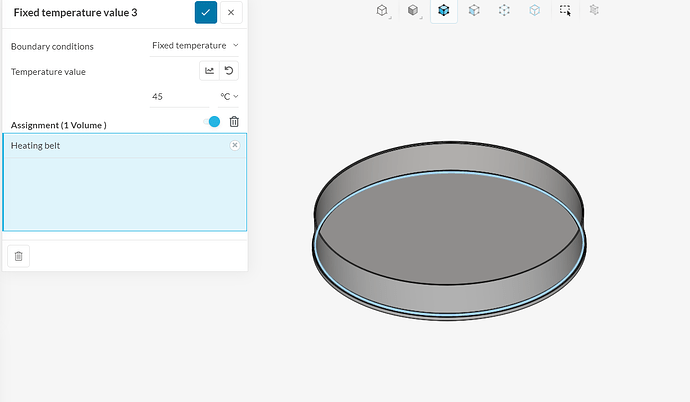Switch to face selection mode

(474, 11)
